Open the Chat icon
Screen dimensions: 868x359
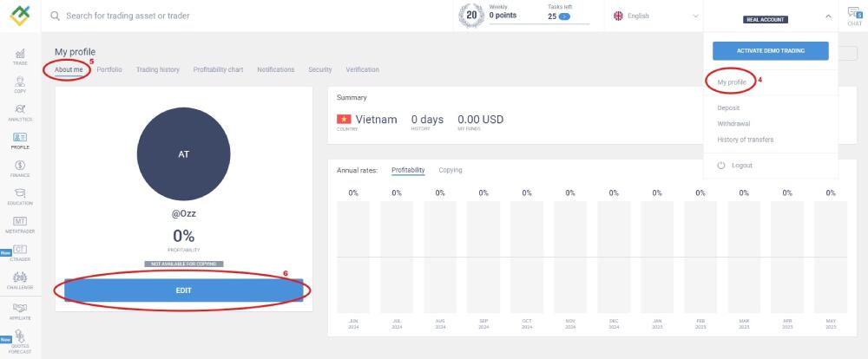[855, 16]
